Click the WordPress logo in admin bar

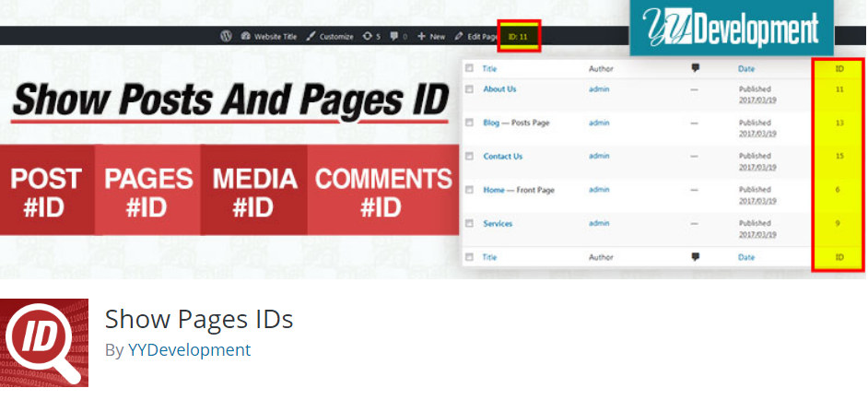[x=226, y=37]
